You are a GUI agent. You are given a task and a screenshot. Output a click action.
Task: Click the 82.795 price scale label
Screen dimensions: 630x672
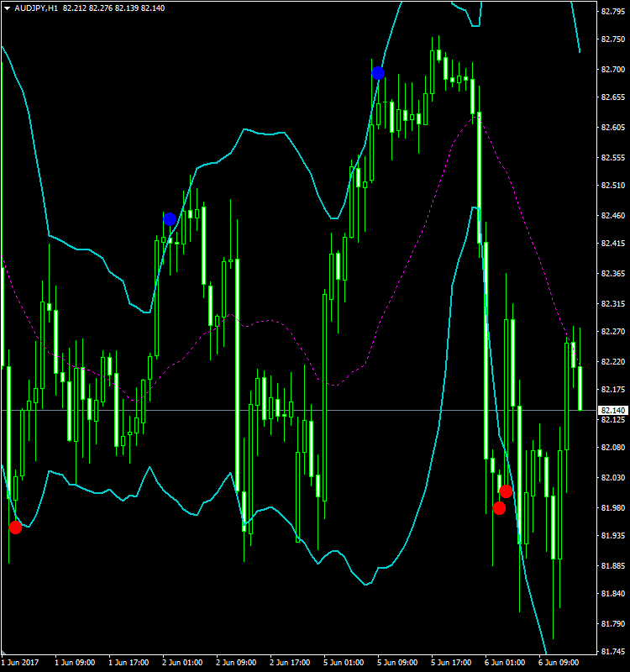(x=613, y=12)
